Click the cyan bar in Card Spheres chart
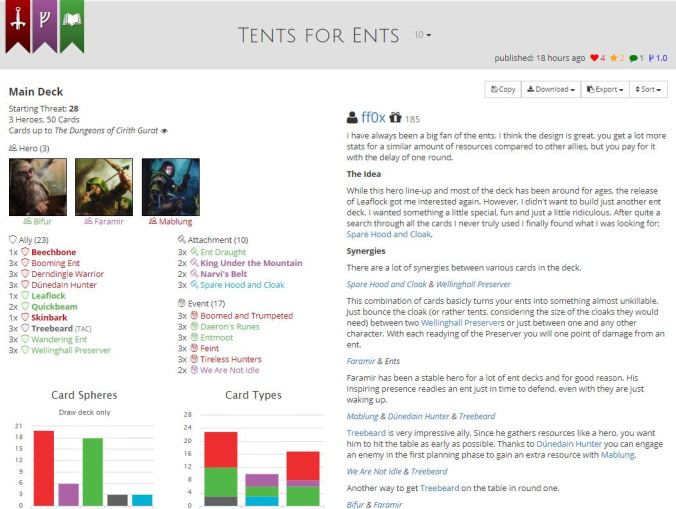 pyautogui.click(x=142, y=500)
